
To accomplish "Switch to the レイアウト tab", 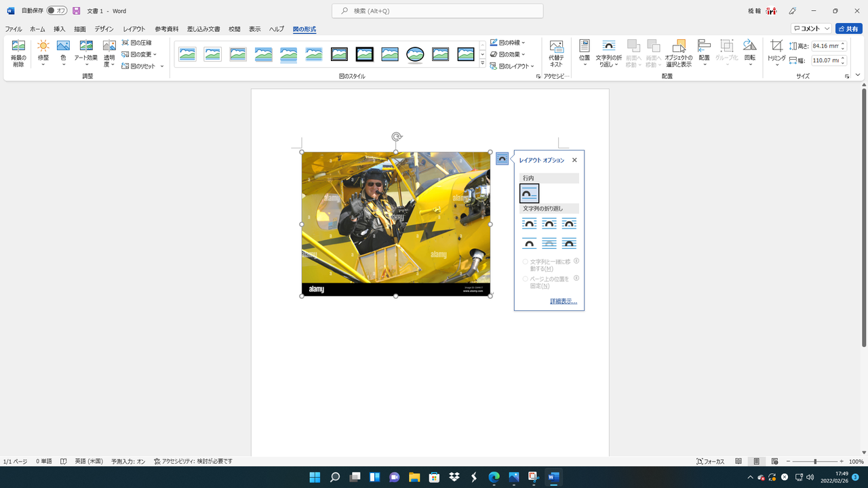I will tap(134, 29).
